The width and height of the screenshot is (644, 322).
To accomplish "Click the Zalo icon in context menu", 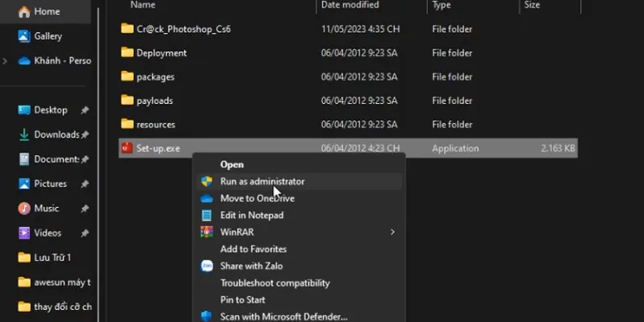I will (206, 266).
